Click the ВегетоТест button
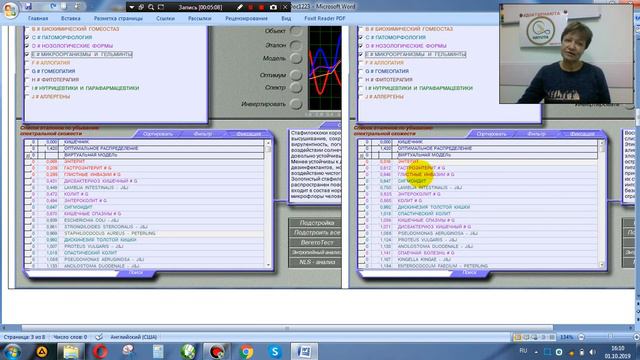Viewport: 640px width, 360px height. [x=315, y=242]
